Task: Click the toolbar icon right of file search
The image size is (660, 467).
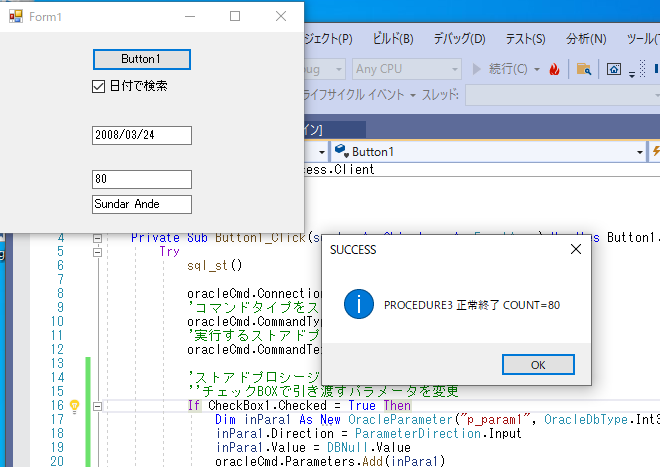Action: pyautogui.click(x=614, y=69)
